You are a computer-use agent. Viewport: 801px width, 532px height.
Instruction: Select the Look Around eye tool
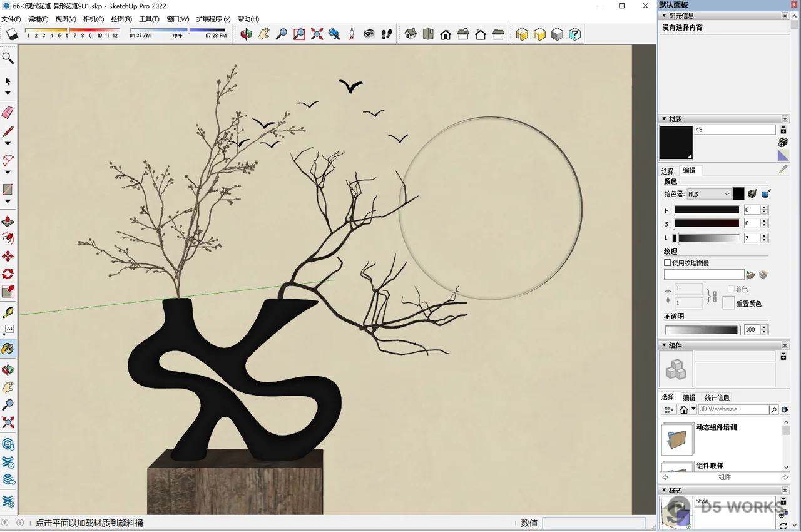click(369, 34)
